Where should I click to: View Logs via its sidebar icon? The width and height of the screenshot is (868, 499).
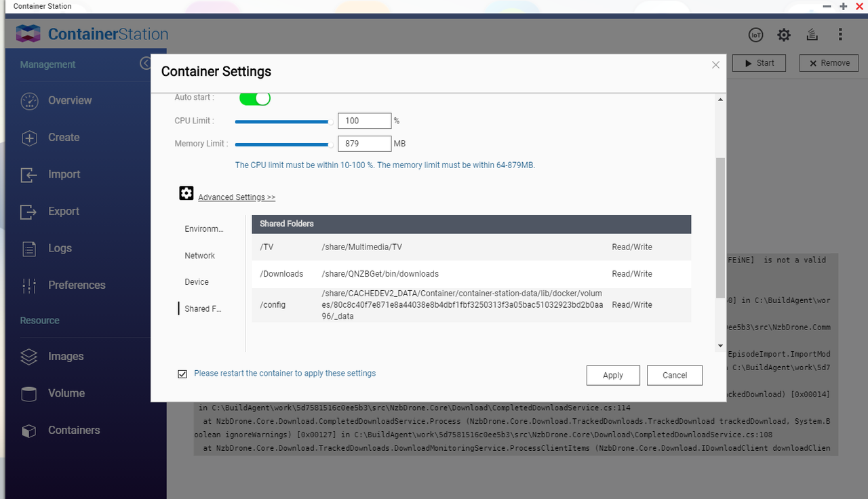point(29,248)
